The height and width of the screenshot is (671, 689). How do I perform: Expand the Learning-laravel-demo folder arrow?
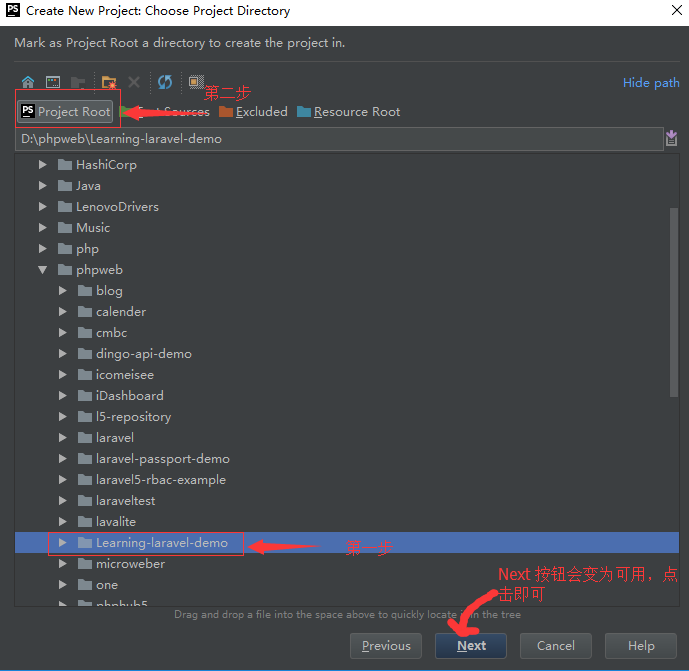pyautogui.click(x=62, y=543)
